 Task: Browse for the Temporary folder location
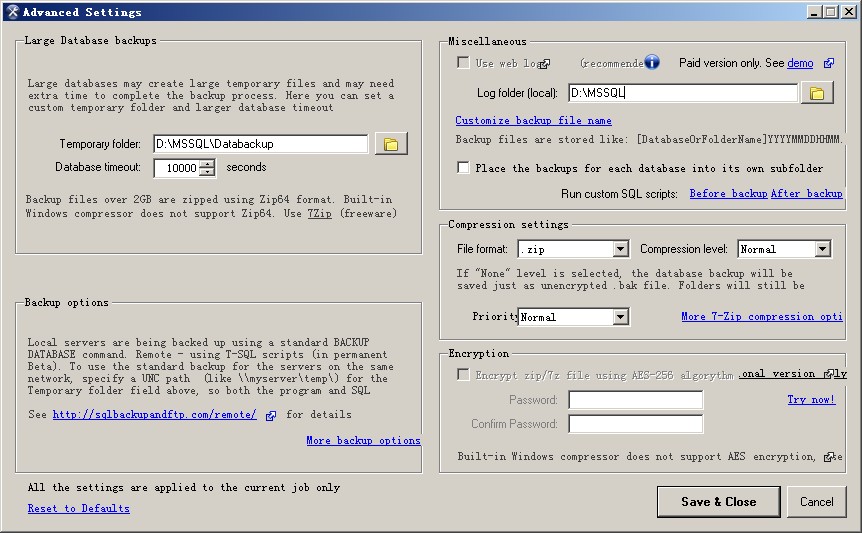(391, 145)
